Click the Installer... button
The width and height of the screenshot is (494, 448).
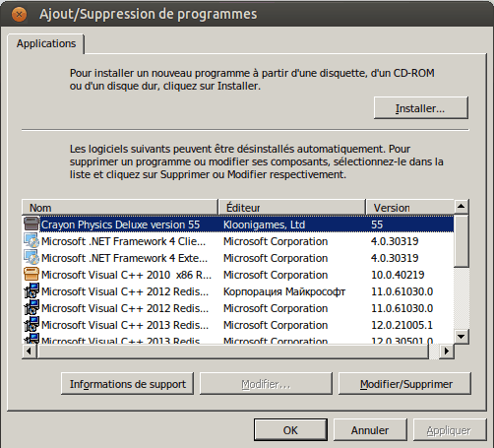tap(420, 108)
